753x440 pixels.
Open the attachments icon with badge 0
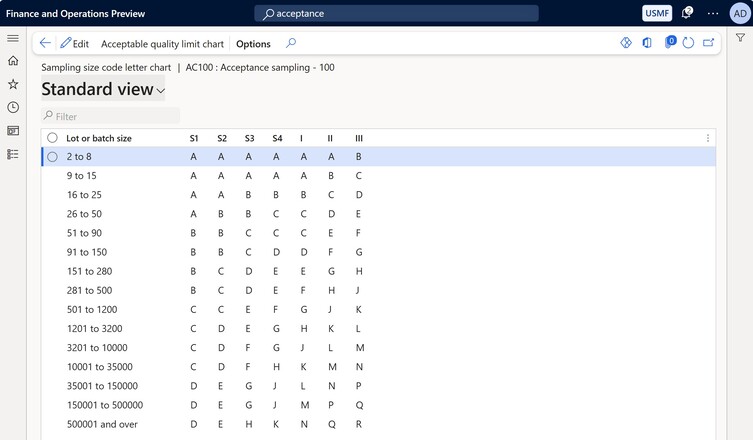coord(670,42)
